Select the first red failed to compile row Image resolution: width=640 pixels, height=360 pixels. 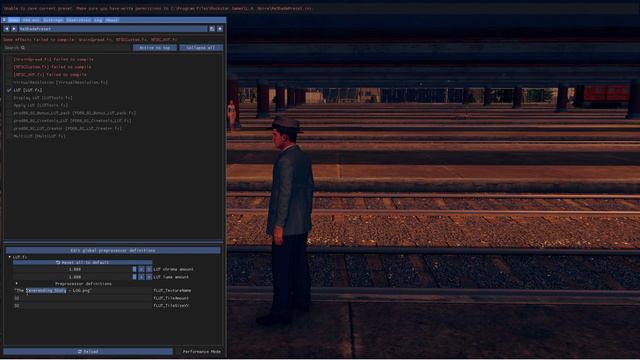53,60
